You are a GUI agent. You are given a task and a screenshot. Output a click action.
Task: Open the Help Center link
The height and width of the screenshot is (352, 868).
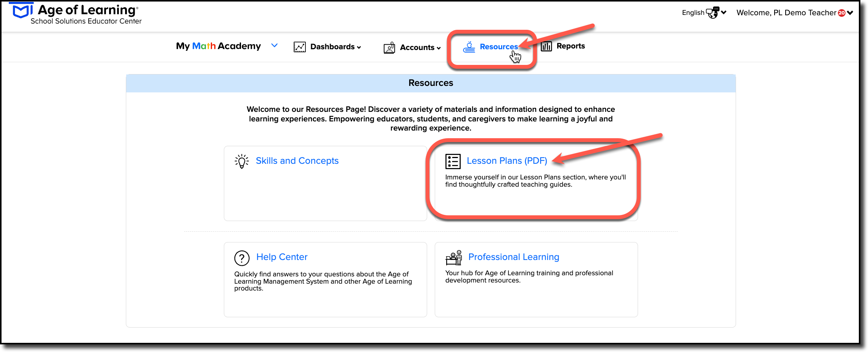282,257
